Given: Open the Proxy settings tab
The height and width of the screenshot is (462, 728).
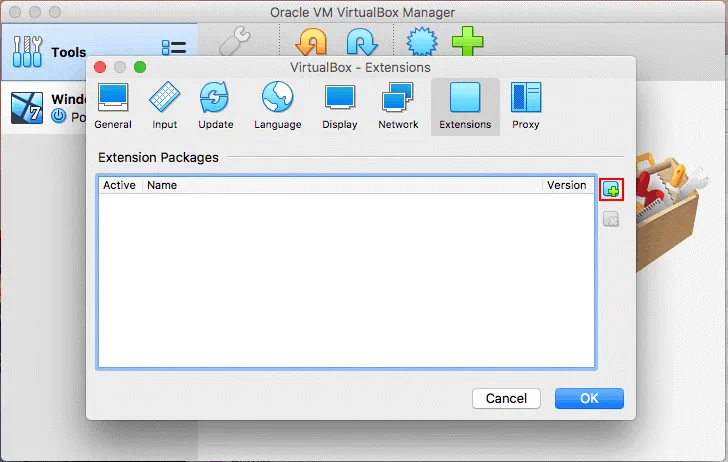Looking at the screenshot, I should point(525,106).
